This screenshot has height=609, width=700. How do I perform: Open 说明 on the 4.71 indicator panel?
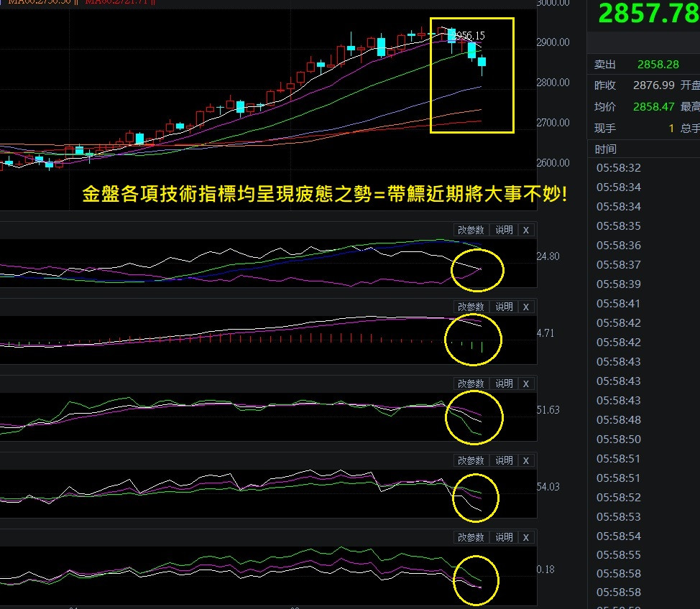(x=504, y=307)
